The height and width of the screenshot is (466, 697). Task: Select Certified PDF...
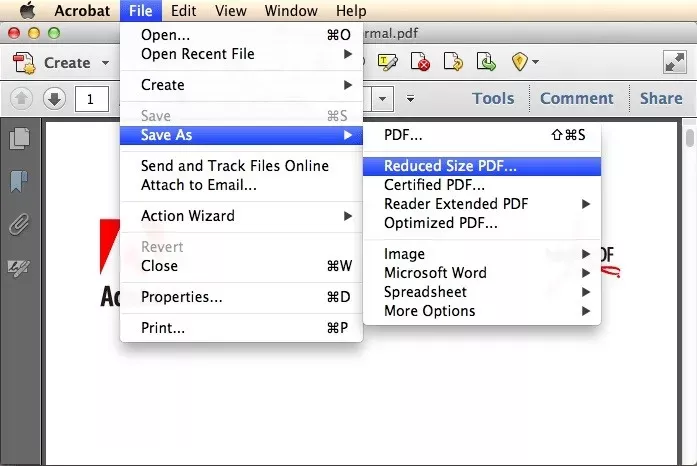(x=482, y=185)
